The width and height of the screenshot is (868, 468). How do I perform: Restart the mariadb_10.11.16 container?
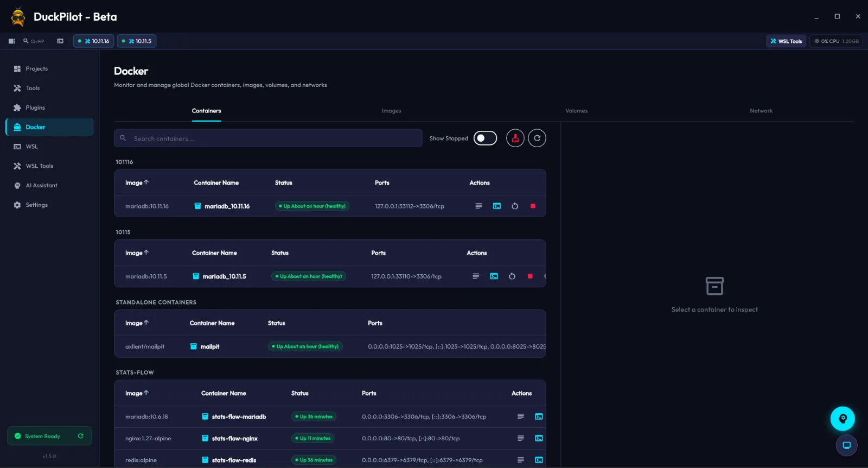[515, 206]
